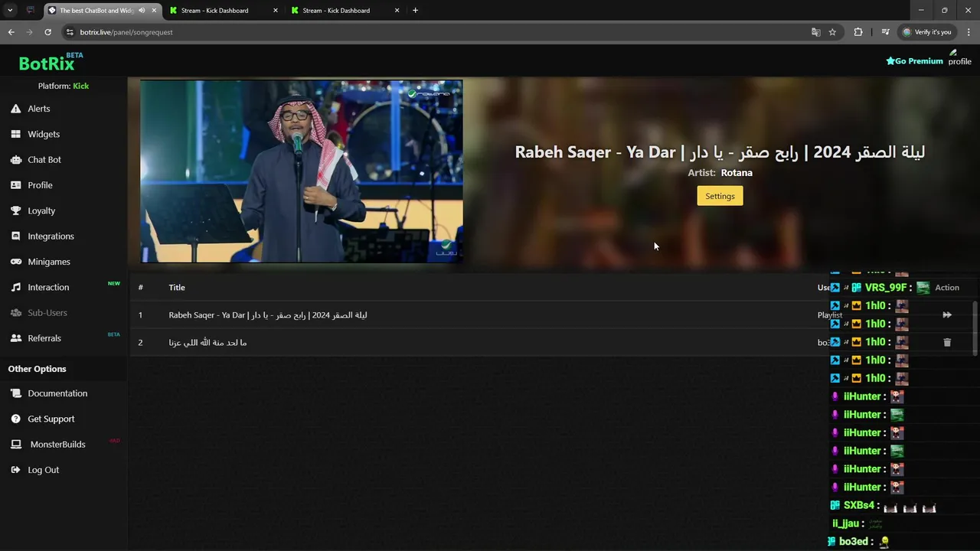Screen dimensions: 980x551
Task: Open the browser extensions puzzle icon
Action: coord(858,32)
